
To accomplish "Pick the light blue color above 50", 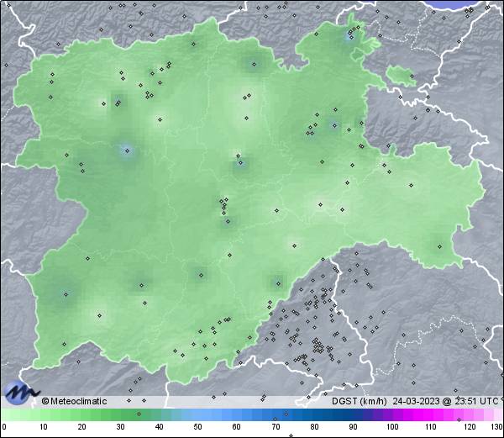I will coord(197,414).
